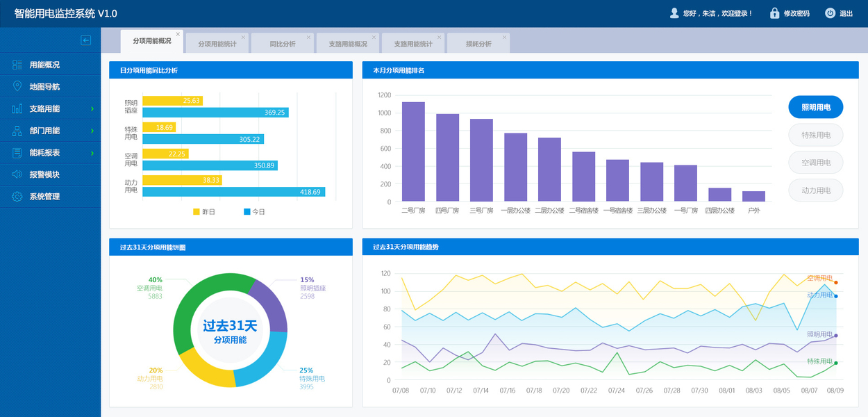
Task: Open the 地图导航 menu item
Action: click(50, 87)
